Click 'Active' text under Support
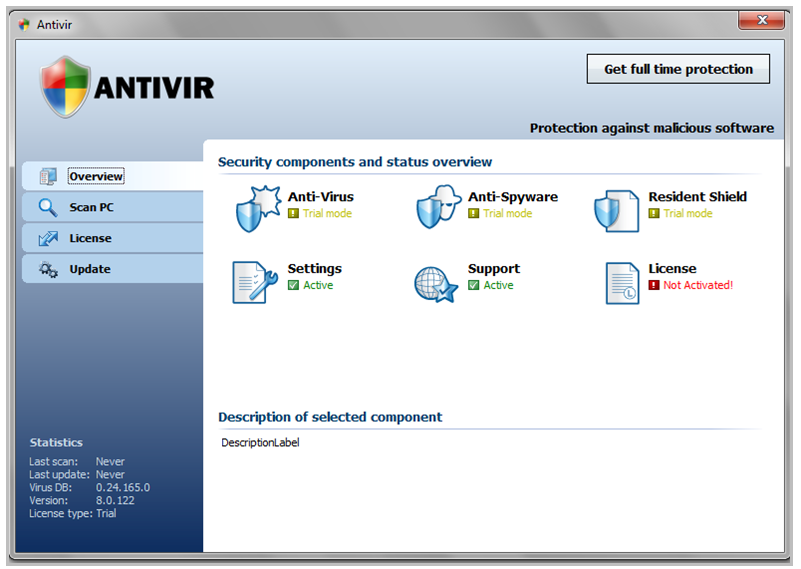 (499, 285)
